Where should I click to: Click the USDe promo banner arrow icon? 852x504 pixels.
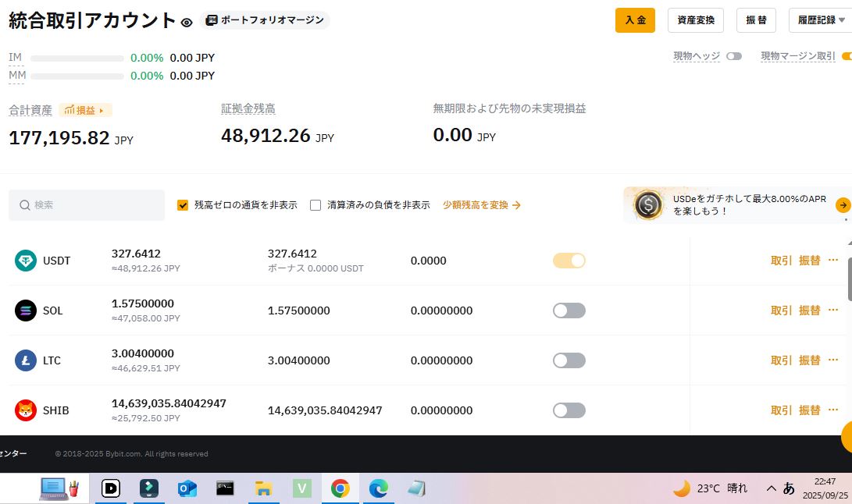843,205
